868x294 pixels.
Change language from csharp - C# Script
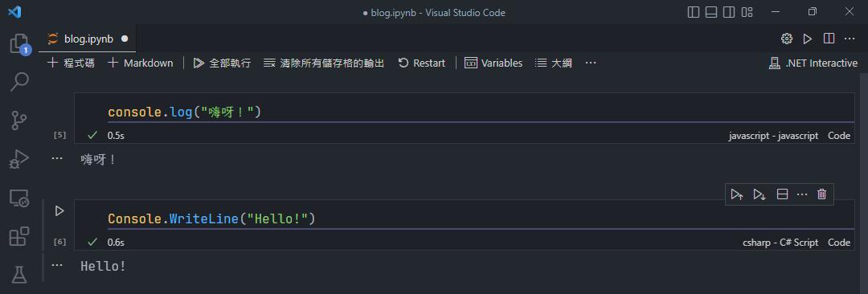780,243
